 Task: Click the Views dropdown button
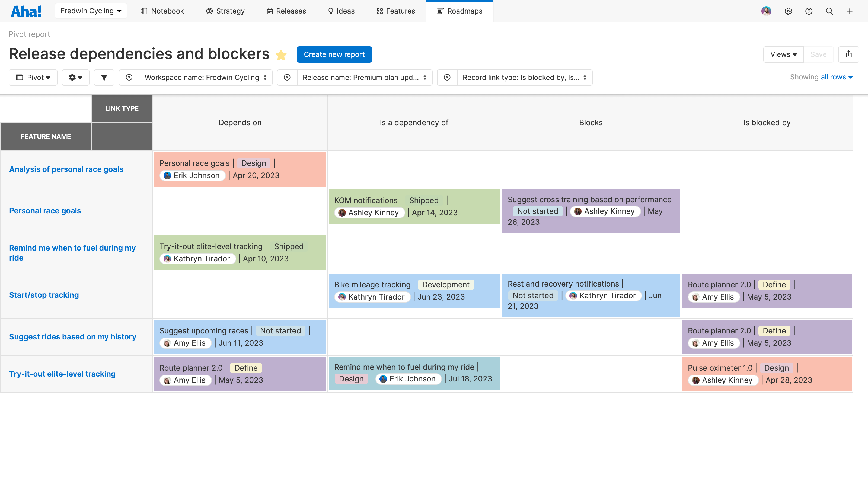(x=783, y=54)
